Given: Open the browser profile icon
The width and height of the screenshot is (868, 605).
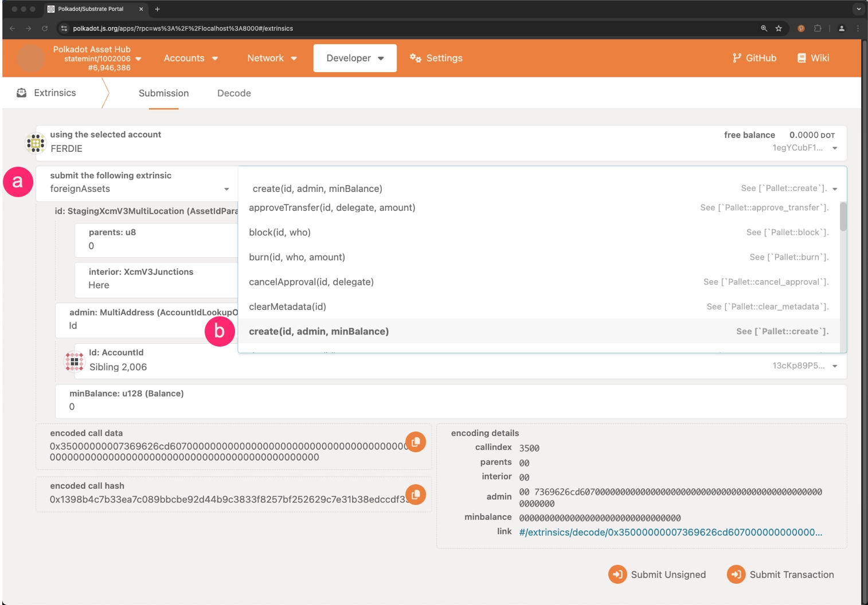Looking at the screenshot, I should pos(842,28).
